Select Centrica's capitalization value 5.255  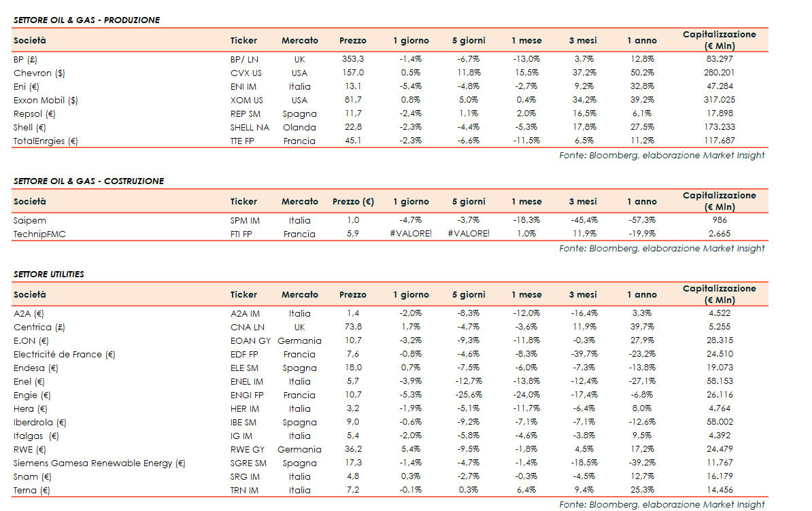pyautogui.click(x=719, y=327)
